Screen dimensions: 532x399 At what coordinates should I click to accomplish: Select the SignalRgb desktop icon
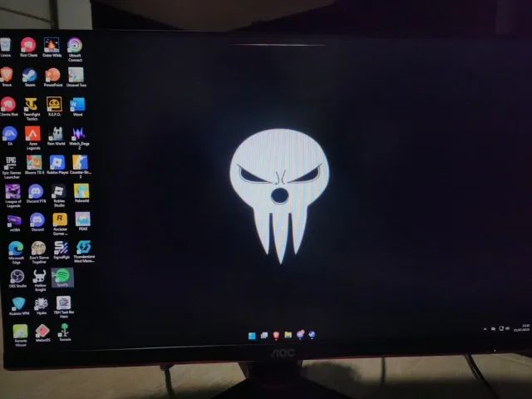pyautogui.click(x=62, y=250)
